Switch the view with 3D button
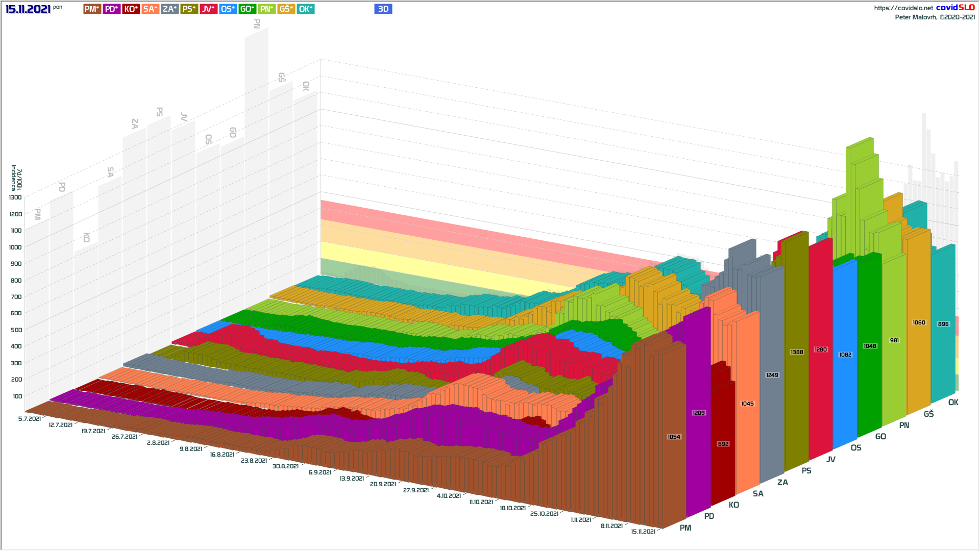980x551 pixels. click(x=383, y=9)
